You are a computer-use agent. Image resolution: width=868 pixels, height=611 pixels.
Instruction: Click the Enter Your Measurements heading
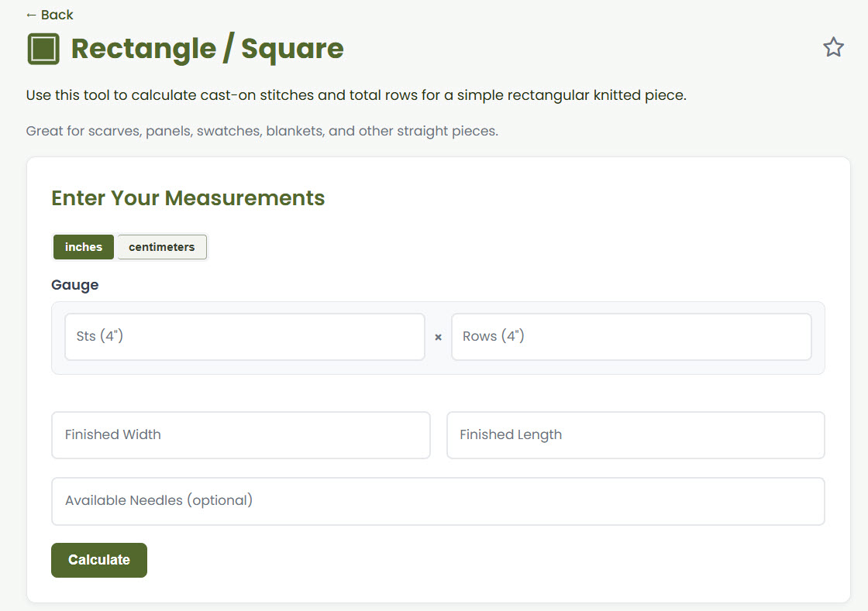tap(188, 198)
